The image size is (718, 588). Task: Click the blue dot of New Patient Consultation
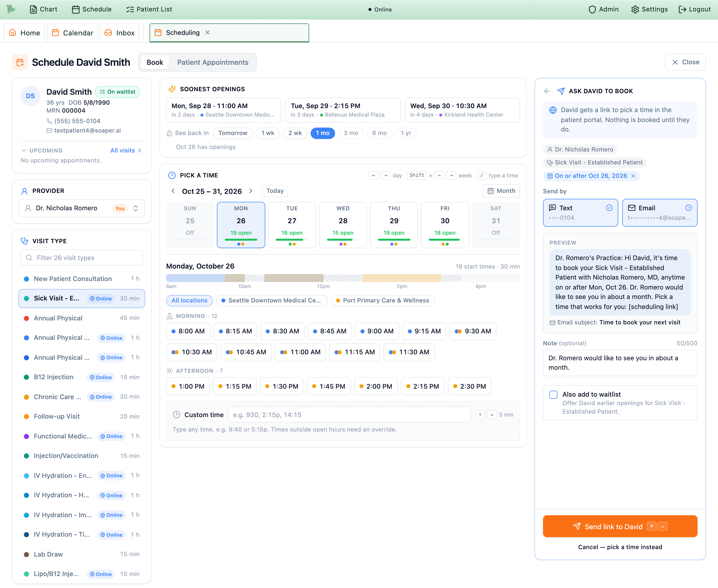tap(26, 279)
